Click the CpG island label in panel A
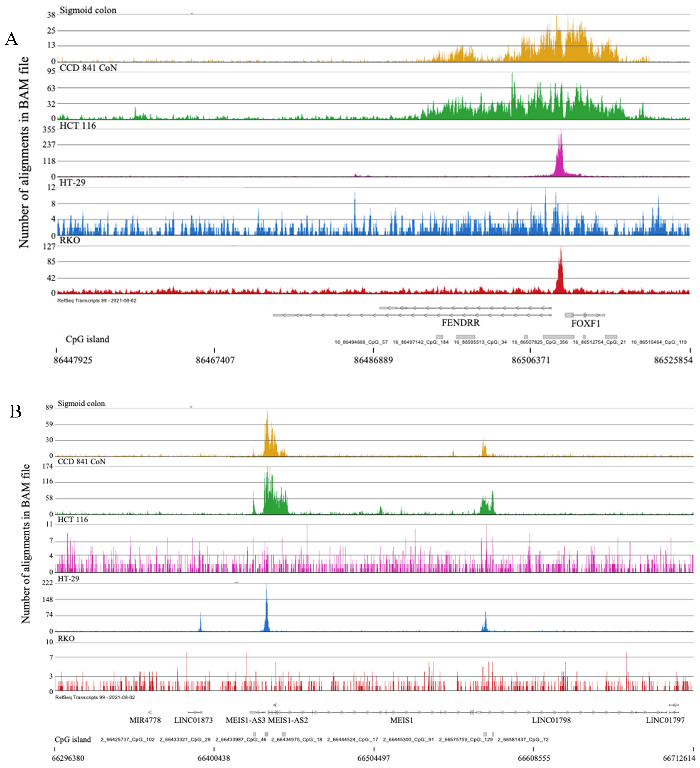This screenshot has width=700, height=768. click(87, 339)
